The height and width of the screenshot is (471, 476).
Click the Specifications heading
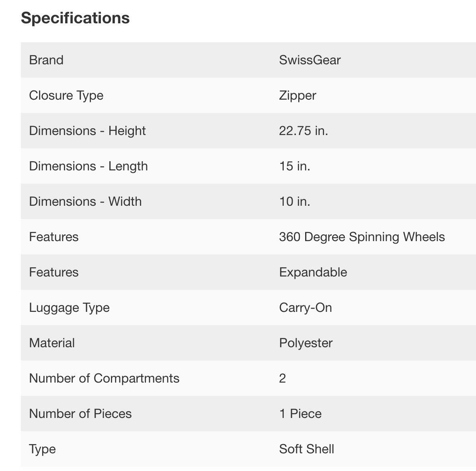coord(75,18)
